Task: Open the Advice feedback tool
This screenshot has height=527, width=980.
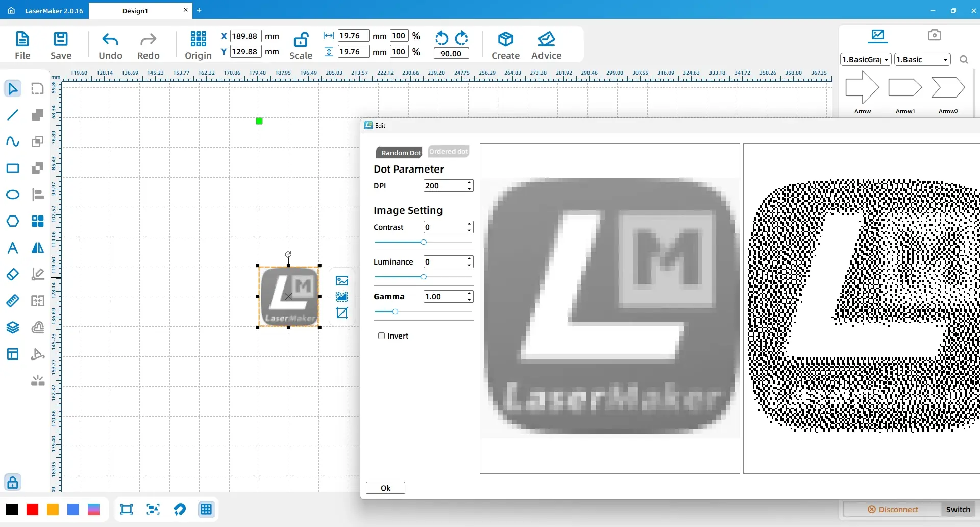Action: pyautogui.click(x=546, y=45)
